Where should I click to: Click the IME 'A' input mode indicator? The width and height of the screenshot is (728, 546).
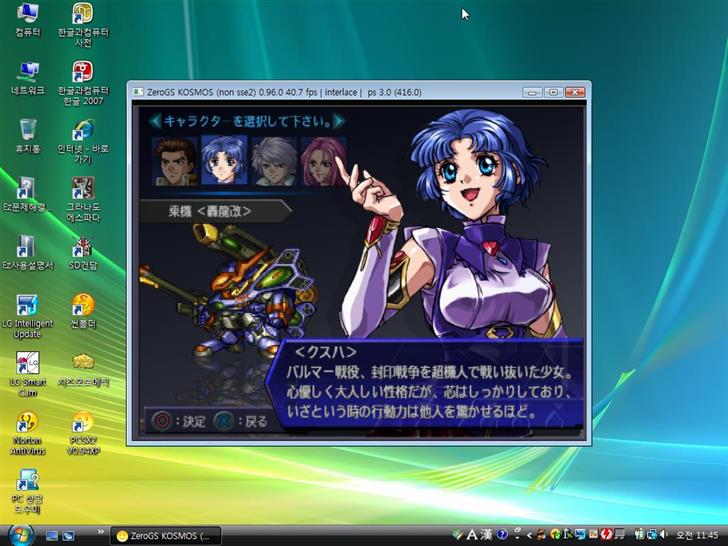472,535
